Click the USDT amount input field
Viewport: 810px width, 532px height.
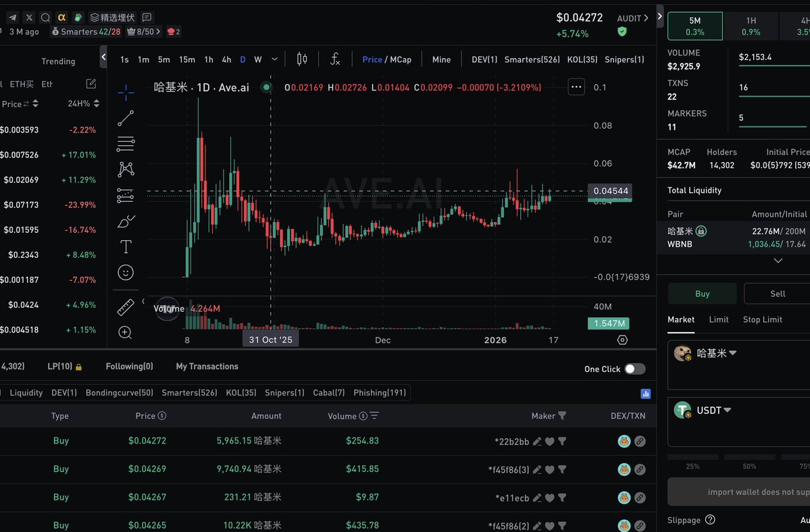tap(738, 422)
